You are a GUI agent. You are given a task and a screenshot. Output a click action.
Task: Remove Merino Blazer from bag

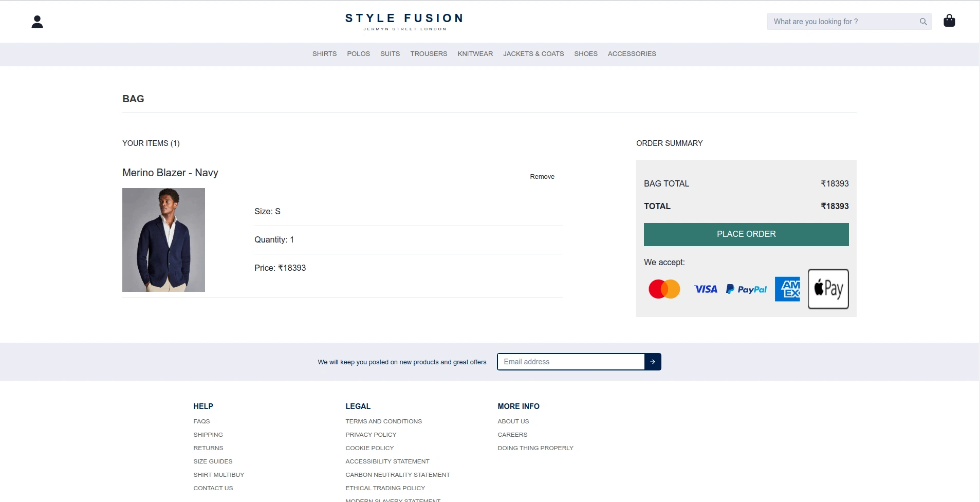tap(542, 177)
